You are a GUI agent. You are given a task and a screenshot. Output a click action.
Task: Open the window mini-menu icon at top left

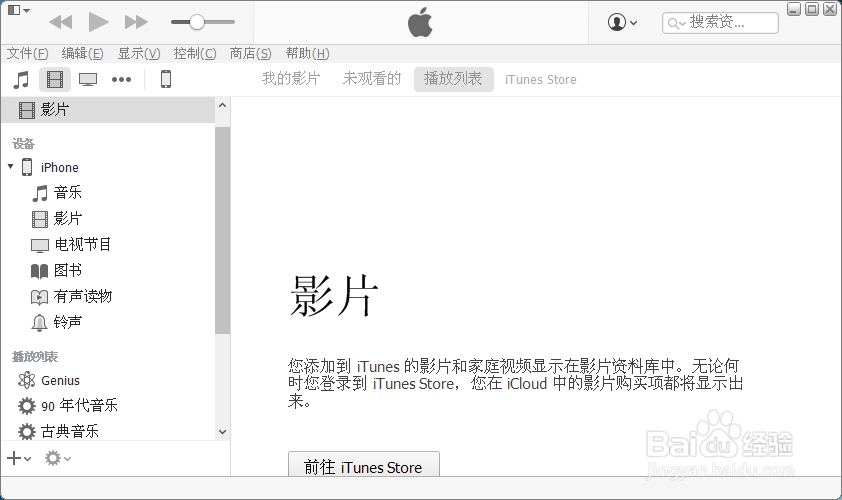19,10
